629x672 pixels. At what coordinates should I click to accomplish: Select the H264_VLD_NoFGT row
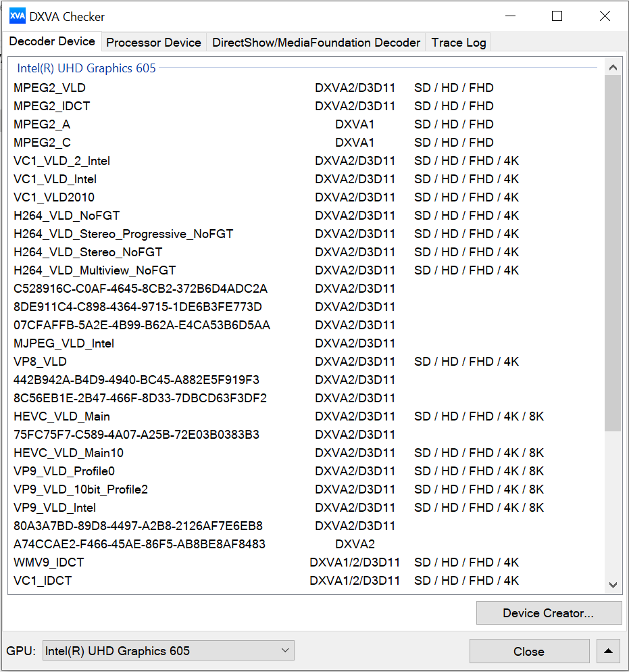click(67, 216)
